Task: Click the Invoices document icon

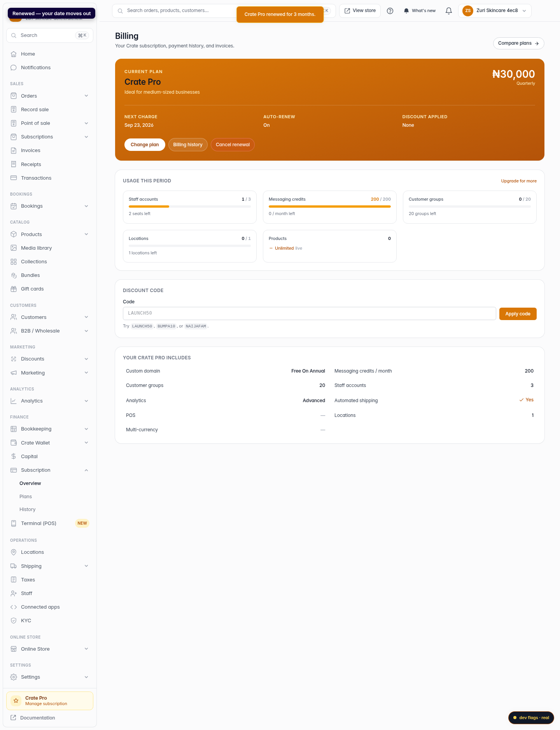Action: 14,151
